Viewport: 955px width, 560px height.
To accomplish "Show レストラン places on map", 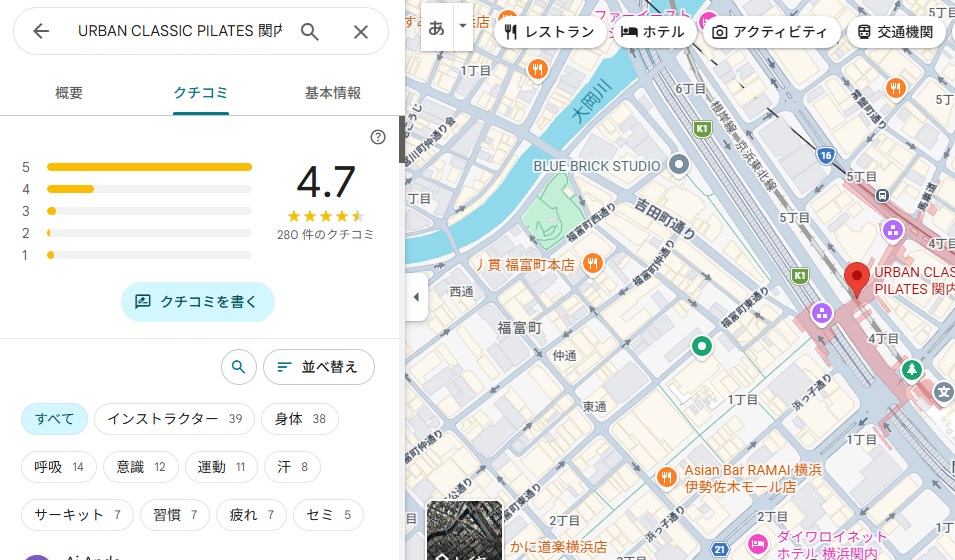I will coord(549,32).
